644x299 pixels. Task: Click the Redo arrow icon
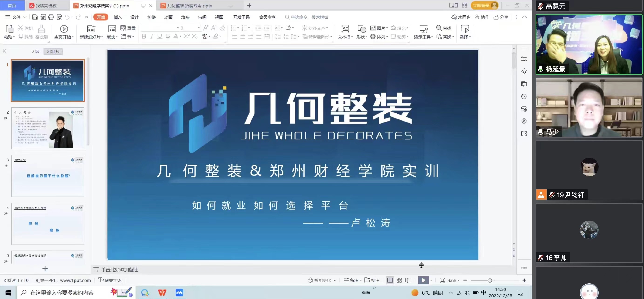[x=78, y=17]
